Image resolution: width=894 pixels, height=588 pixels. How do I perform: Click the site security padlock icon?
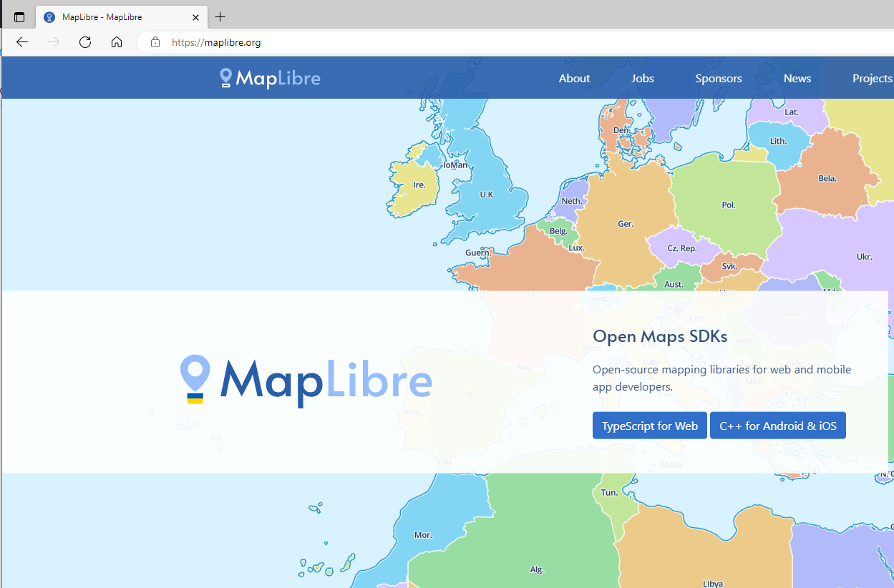155,42
